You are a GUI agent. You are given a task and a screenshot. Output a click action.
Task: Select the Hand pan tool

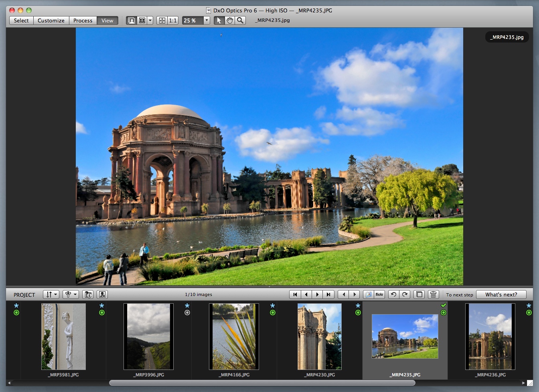(x=229, y=20)
